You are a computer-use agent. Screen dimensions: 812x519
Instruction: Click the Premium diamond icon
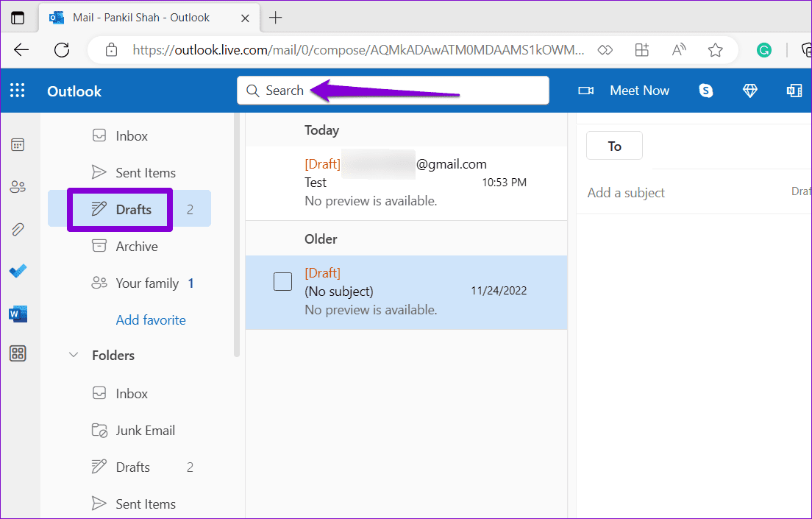[750, 91]
